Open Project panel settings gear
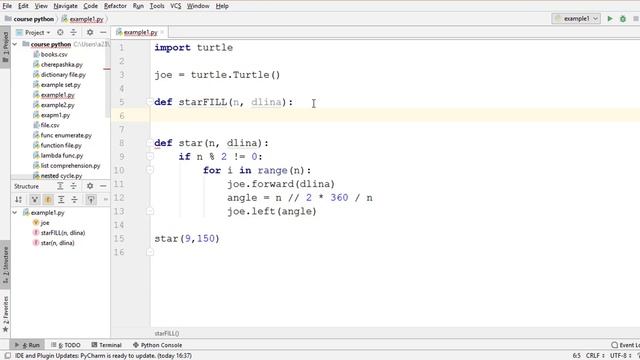 [90, 32]
